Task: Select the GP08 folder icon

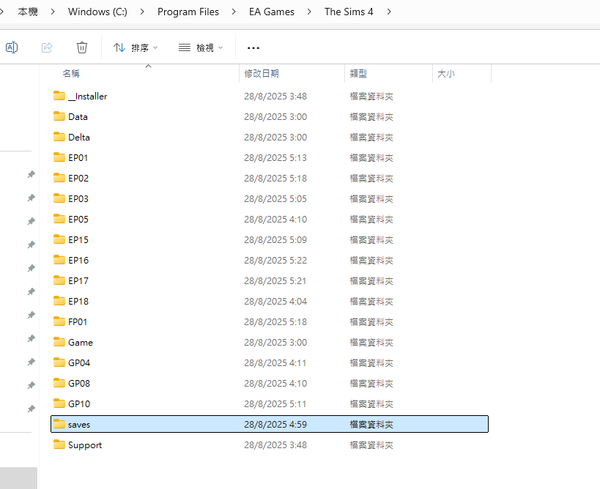Action: pyautogui.click(x=59, y=383)
